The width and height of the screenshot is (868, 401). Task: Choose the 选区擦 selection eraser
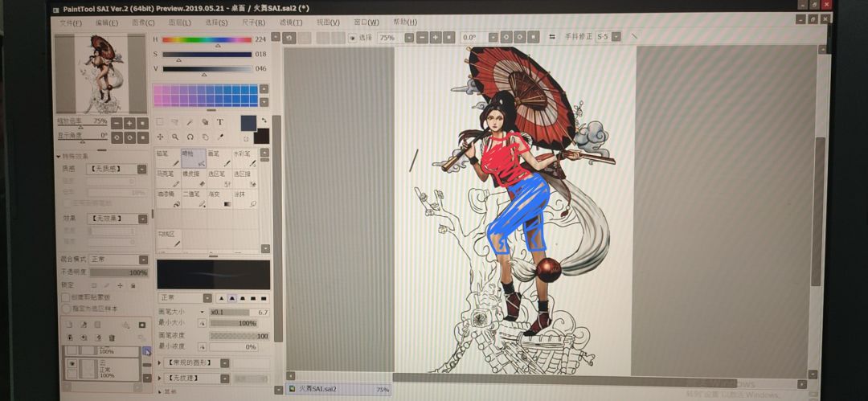tap(244, 178)
